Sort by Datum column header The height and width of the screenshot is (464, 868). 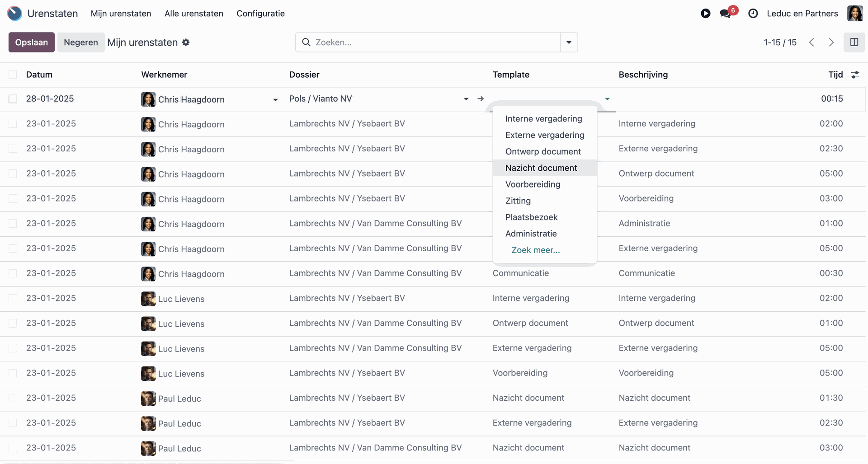click(x=39, y=75)
